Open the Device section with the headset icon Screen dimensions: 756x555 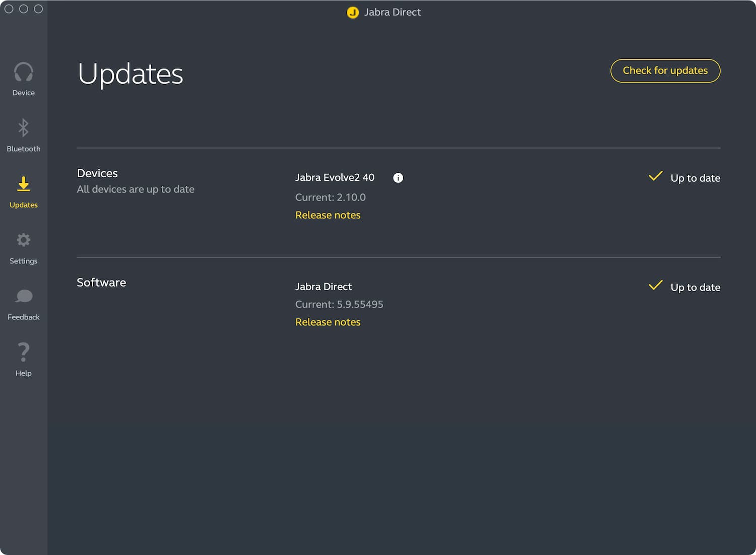click(x=24, y=79)
